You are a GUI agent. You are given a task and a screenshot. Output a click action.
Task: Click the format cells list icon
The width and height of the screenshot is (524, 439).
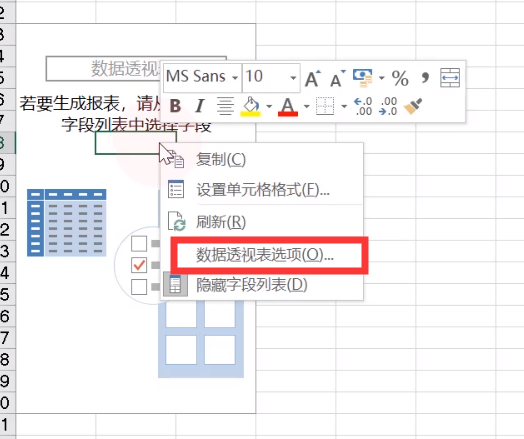tap(176, 189)
